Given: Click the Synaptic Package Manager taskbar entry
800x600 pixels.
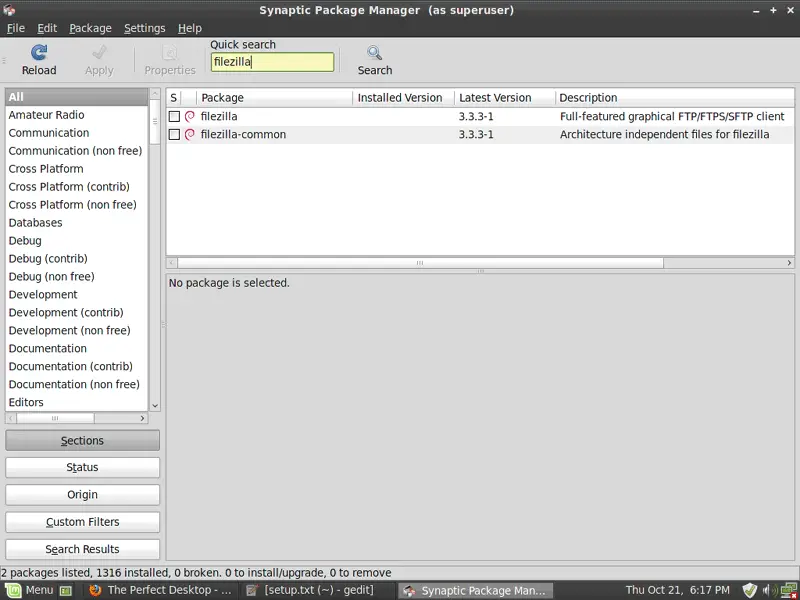Looking at the screenshot, I should tap(475, 590).
